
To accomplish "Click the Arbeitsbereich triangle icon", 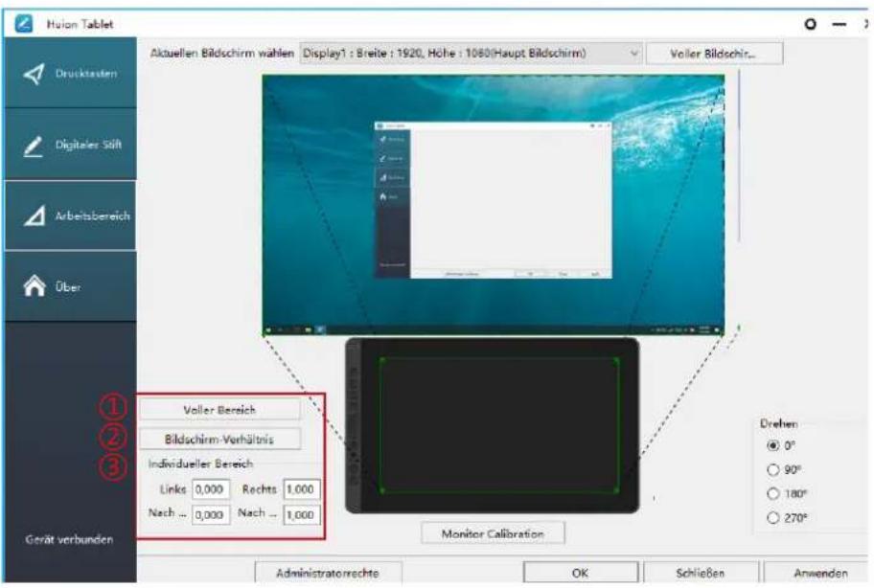I will click(34, 216).
